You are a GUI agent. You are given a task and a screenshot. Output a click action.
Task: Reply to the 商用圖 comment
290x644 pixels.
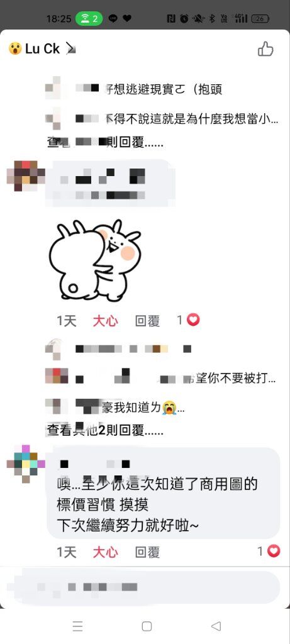[x=147, y=552]
